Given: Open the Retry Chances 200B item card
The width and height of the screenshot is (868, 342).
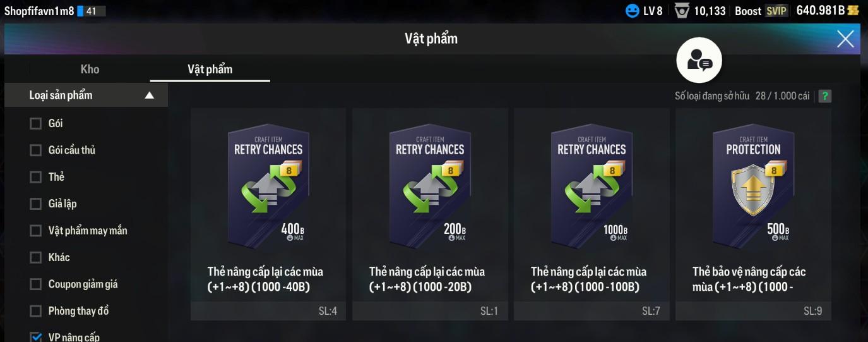Looking at the screenshot, I should 430,214.
